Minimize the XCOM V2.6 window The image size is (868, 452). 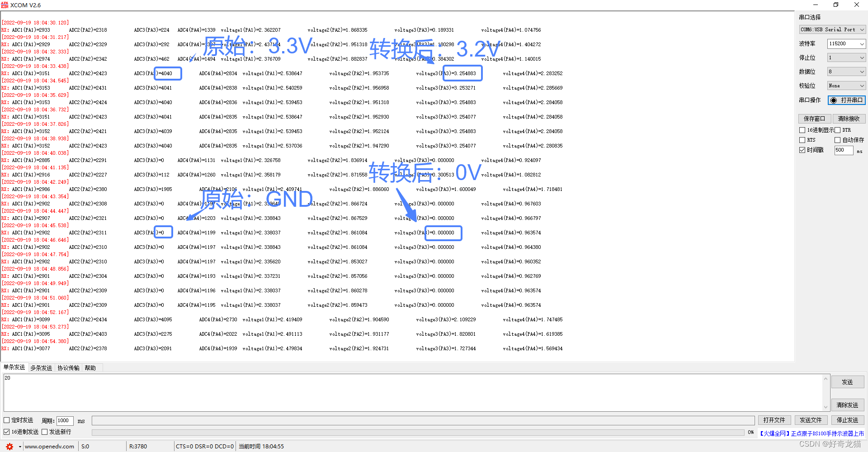(x=815, y=5)
